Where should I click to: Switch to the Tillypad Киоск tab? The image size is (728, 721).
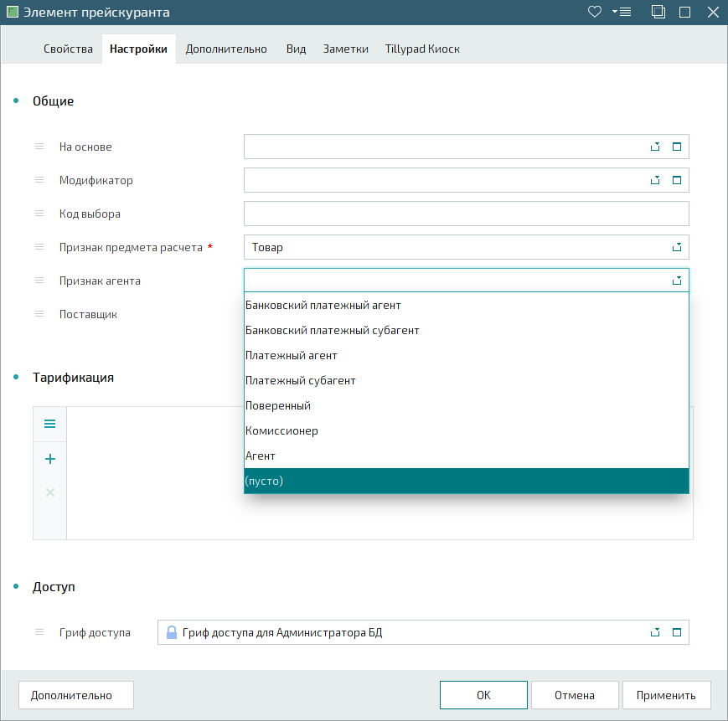click(422, 49)
